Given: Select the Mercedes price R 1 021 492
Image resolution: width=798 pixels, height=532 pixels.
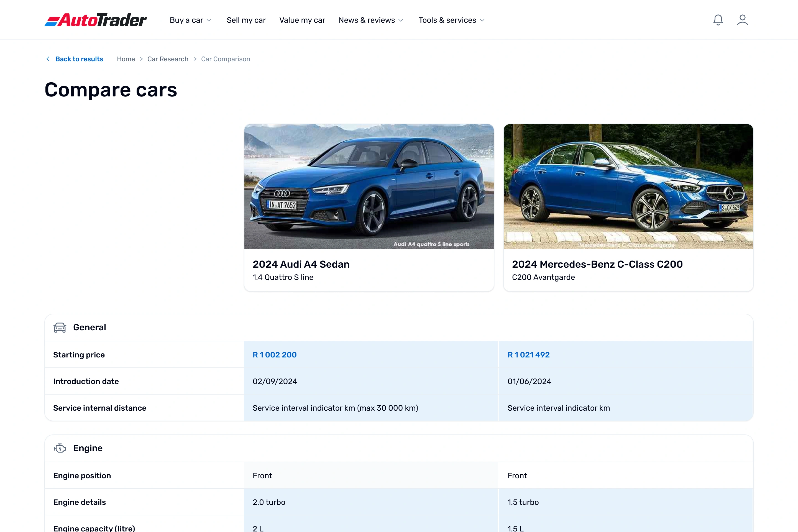Looking at the screenshot, I should coord(528,355).
